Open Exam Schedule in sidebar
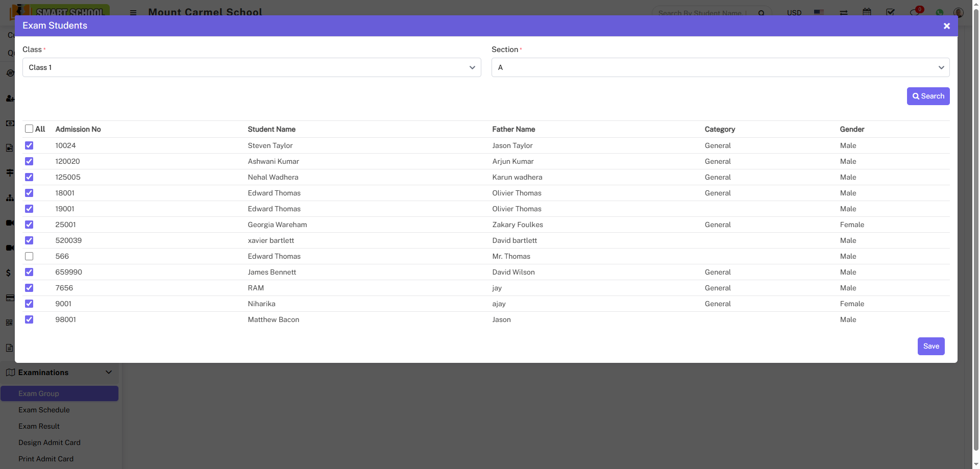Viewport: 980px width, 469px height. 44,410
